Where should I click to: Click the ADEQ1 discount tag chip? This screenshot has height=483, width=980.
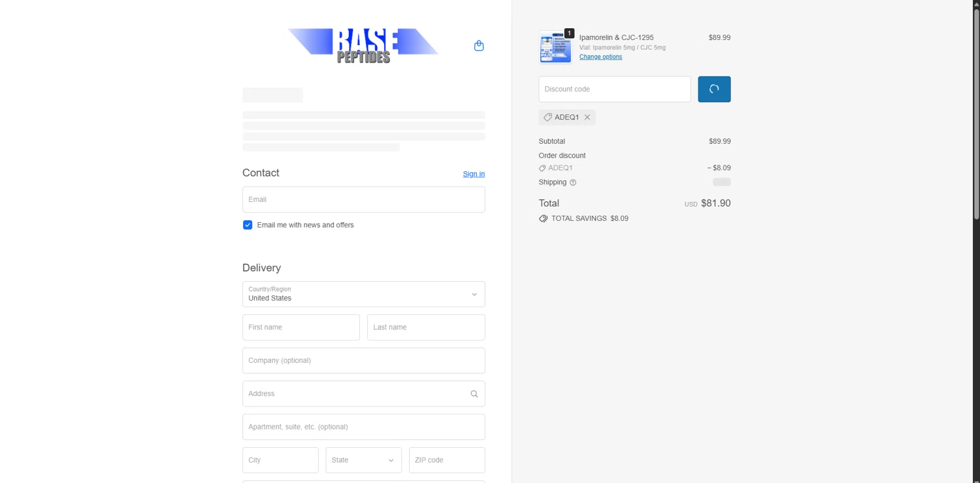[567, 118]
